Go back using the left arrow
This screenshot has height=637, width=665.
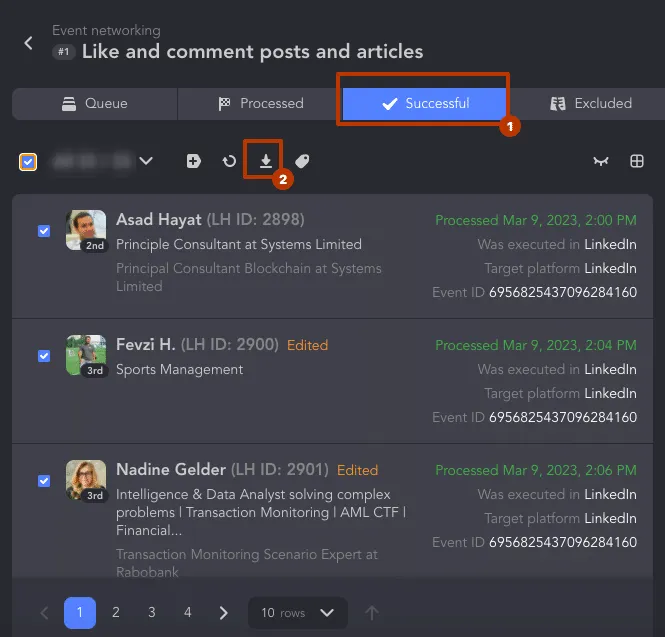coord(28,43)
